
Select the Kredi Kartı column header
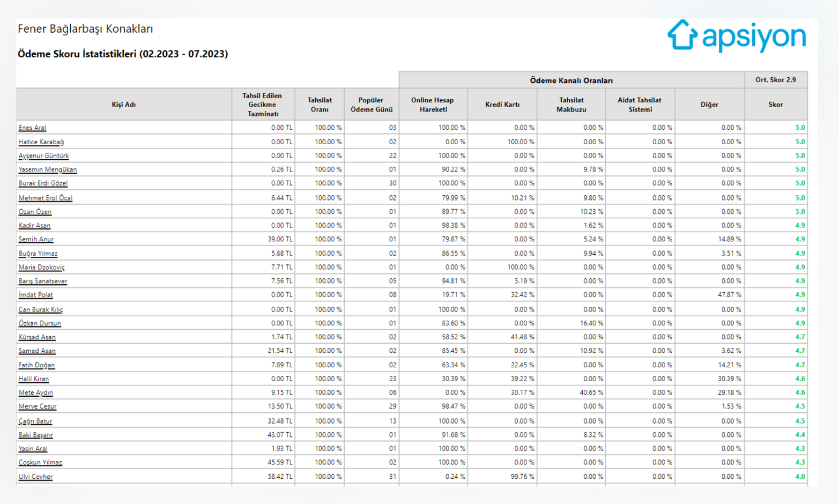(502, 105)
